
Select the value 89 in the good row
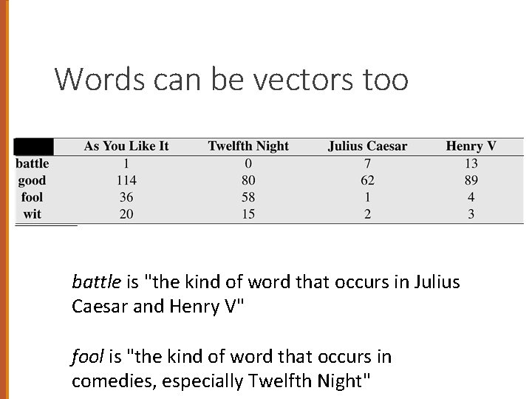tap(471, 180)
